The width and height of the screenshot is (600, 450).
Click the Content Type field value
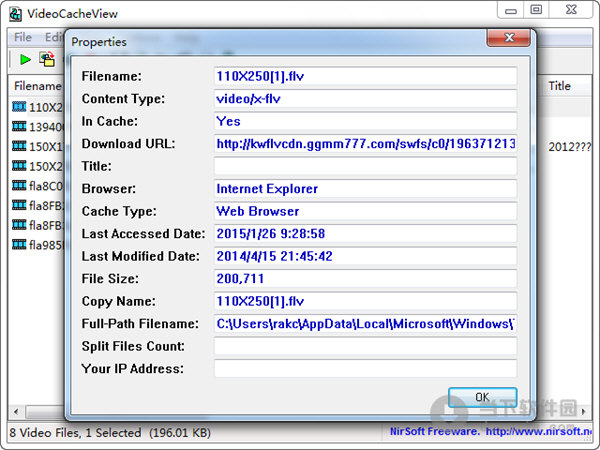pos(365,99)
